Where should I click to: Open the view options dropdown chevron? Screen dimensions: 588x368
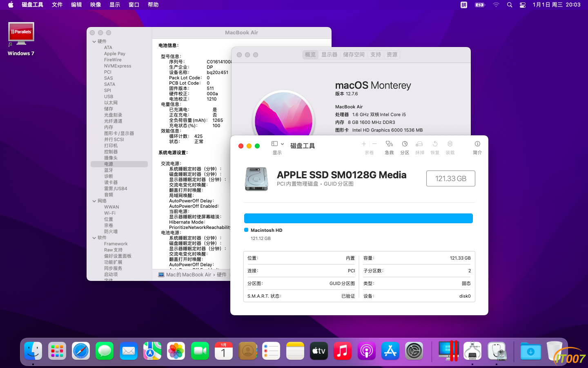(x=282, y=144)
